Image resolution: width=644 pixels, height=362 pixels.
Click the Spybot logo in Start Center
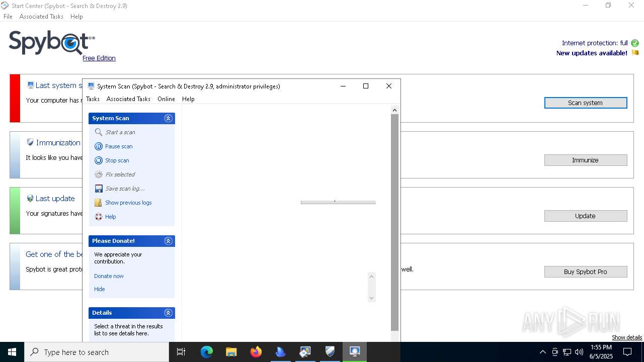point(52,42)
